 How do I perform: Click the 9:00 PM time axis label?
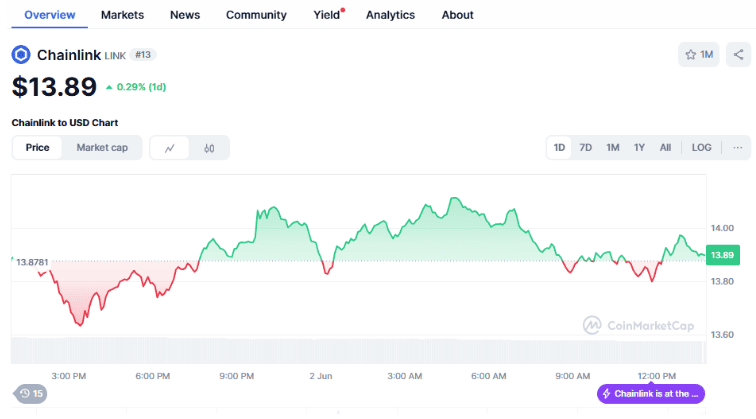coord(236,376)
